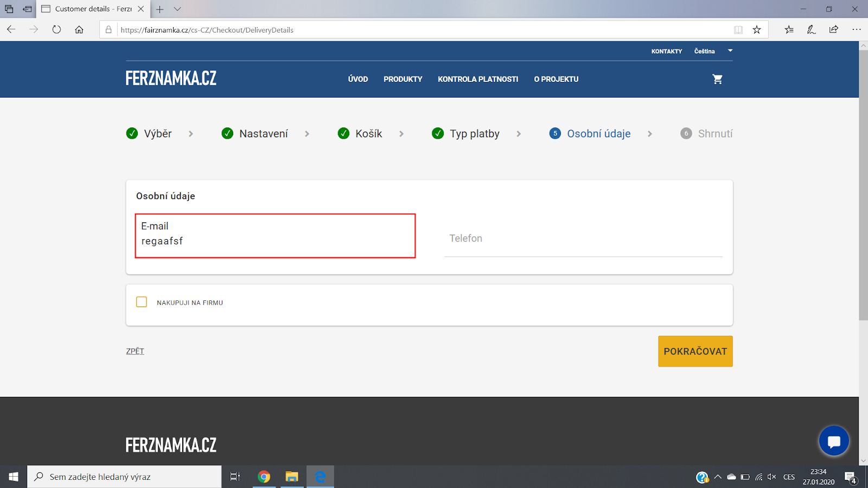Add the page to favorites via star icon
The height and width of the screenshot is (488, 868).
(x=757, y=30)
